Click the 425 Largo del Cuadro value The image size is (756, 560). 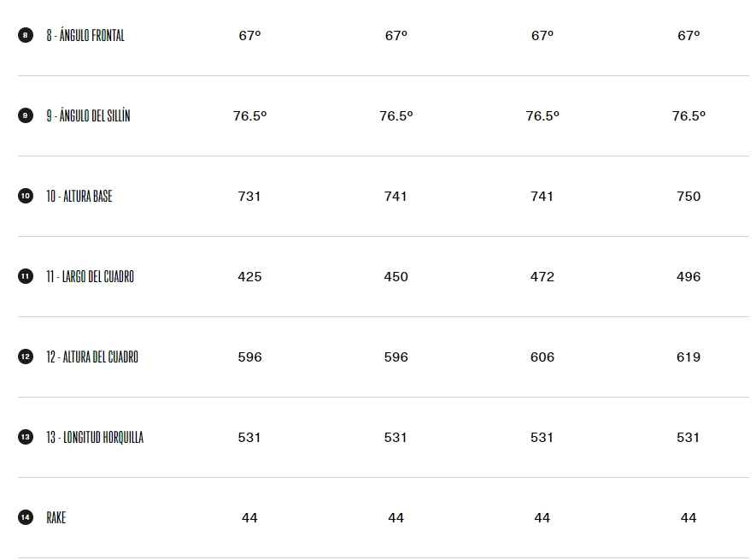click(249, 277)
